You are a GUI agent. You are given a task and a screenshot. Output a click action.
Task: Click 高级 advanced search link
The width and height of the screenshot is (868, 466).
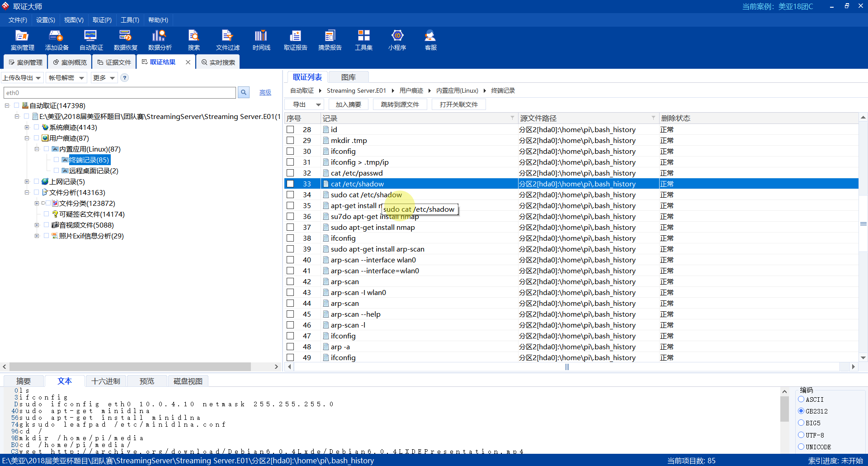coord(265,93)
